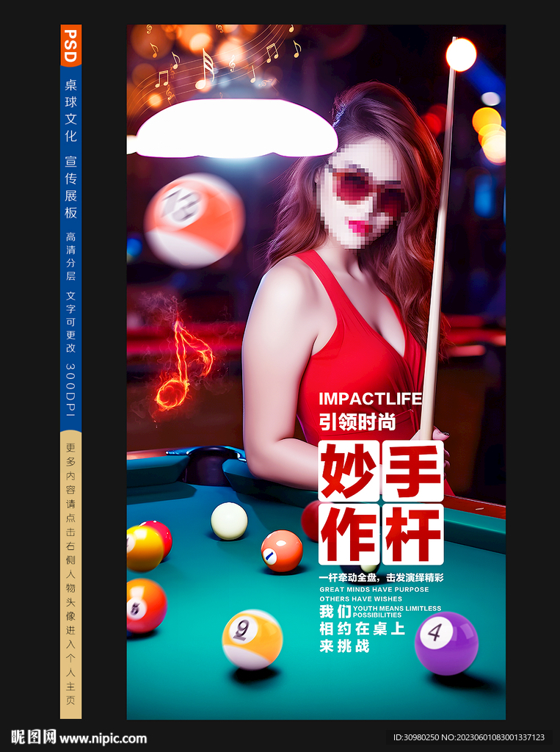560x752 pixels.
Task: Click the 引领时尚 text on the poster
Action: [x=357, y=422]
